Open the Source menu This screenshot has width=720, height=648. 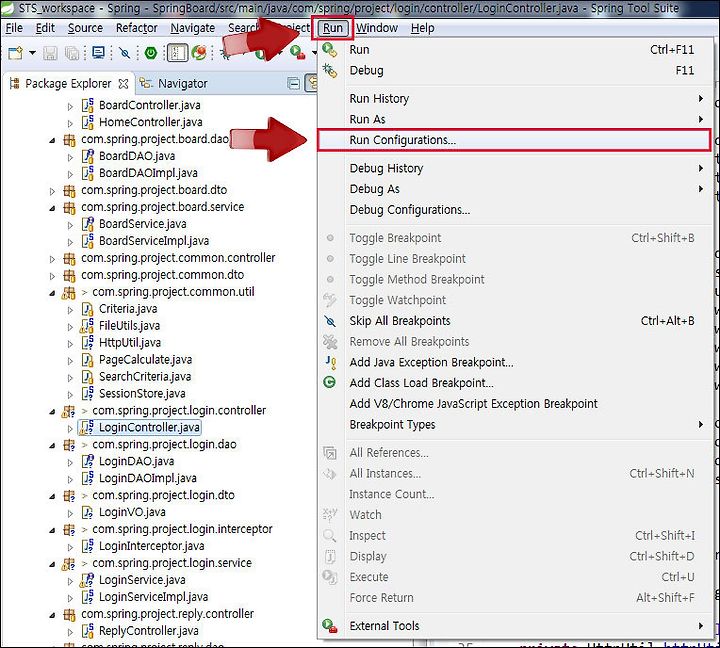[x=85, y=28]
